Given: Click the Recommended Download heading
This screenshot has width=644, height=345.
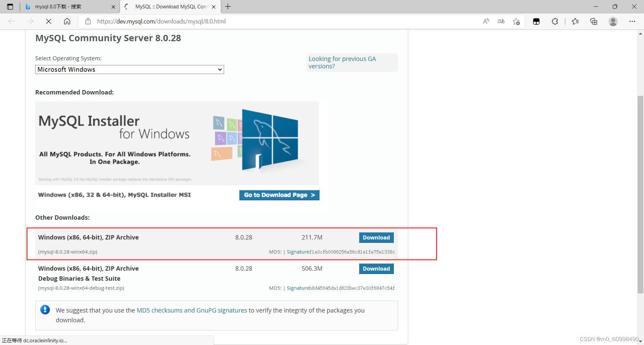Looking at the screenshot, I should [74, 92].
